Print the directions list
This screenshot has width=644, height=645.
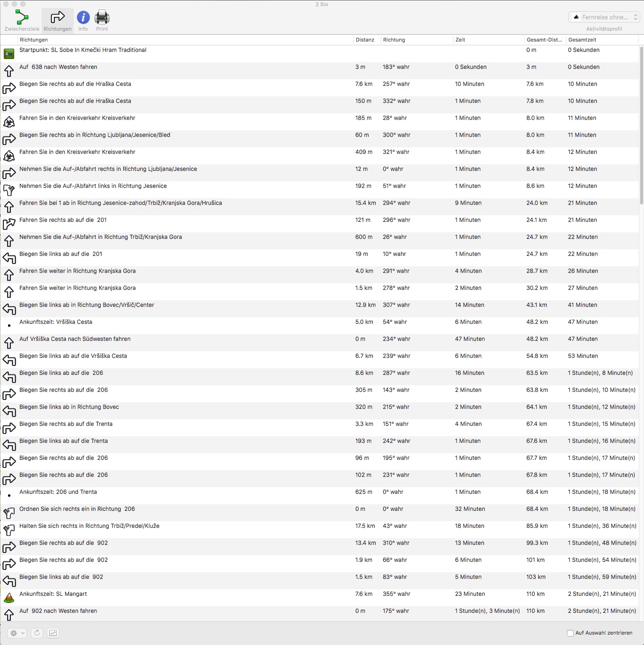pos(102,21)
